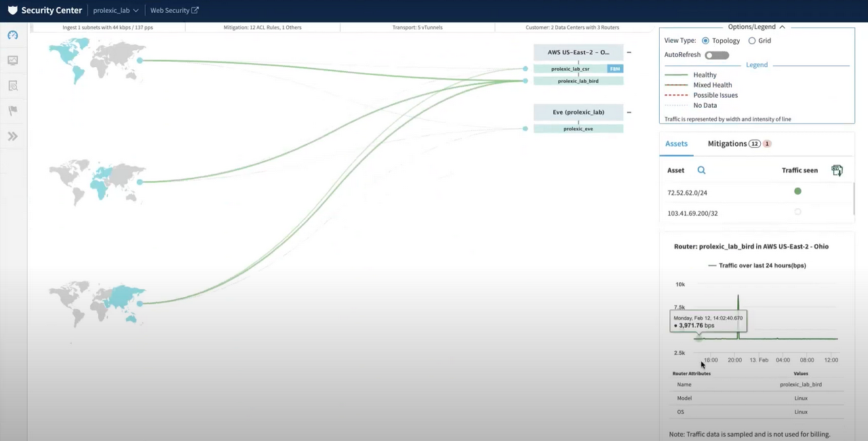Select the Topology view radio button
The width and height of the screenshot is (868, 441).
coord(705,41)
